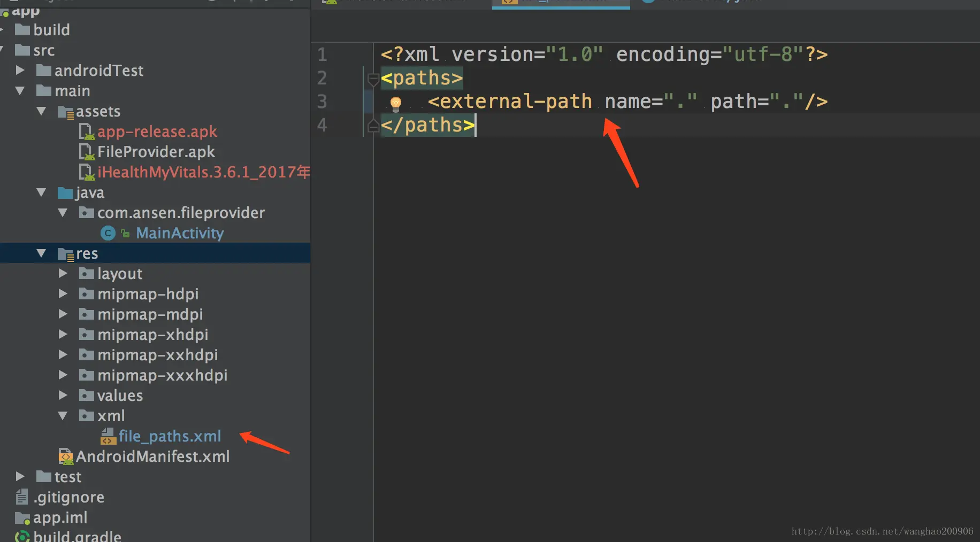Select FileProvider.apk in project tree
The image size is (980, 542).
click(x=156, y=152)
